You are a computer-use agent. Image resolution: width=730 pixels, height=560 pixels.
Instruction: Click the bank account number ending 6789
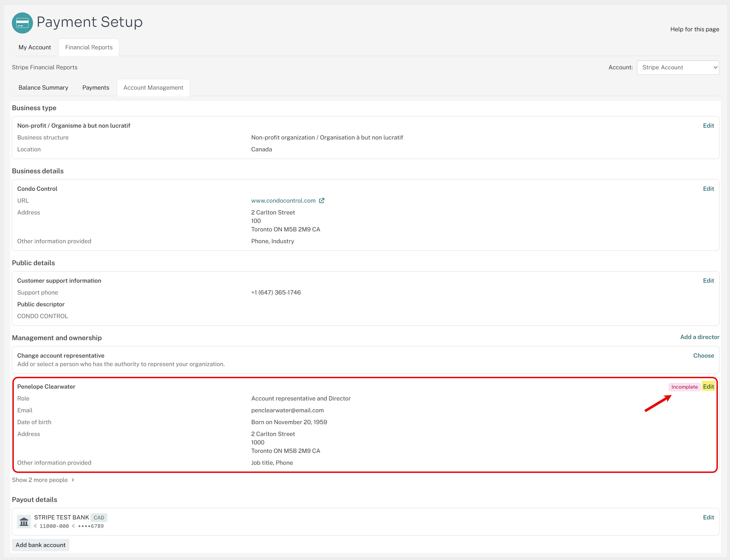coord(91,526)
